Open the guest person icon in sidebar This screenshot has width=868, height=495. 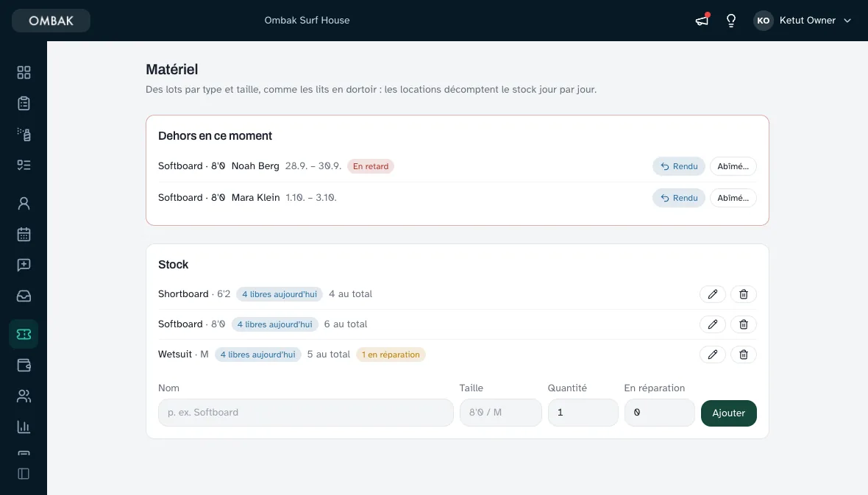pos(24,204)
